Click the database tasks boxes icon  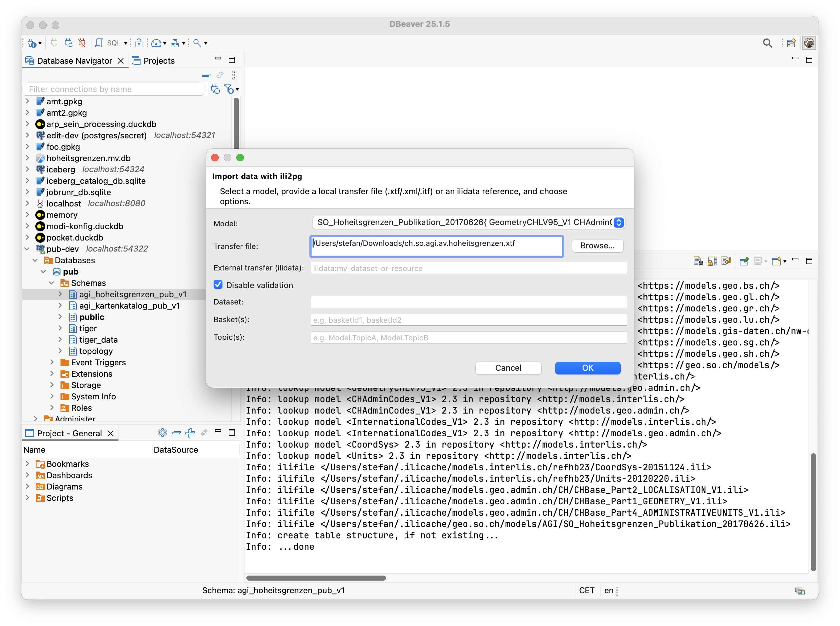pos(175,43)
